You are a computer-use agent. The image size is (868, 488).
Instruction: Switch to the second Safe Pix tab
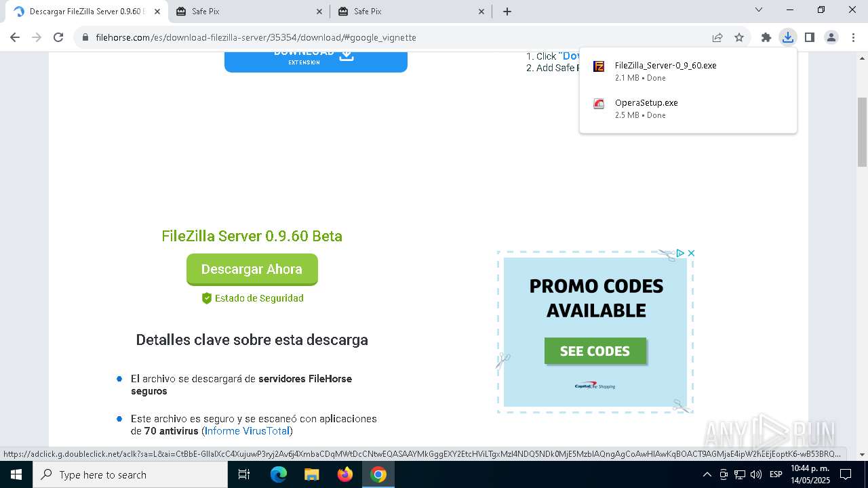[x=248, y=12]
